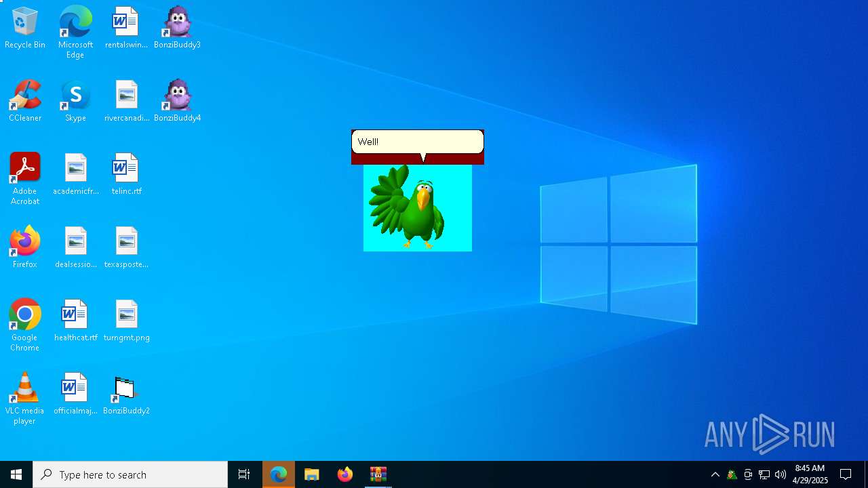The width and height of the screenshot is (868, 488).
Task: Select the CCleaner desktop shortcut
Action: click(25, 102)
